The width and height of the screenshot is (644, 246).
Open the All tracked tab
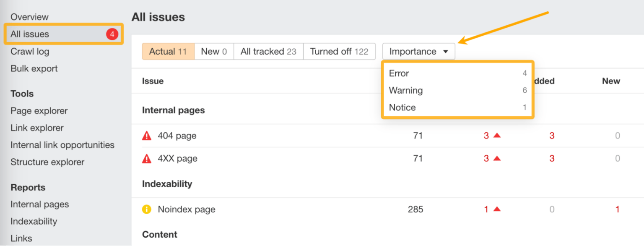tap(268, 51)
